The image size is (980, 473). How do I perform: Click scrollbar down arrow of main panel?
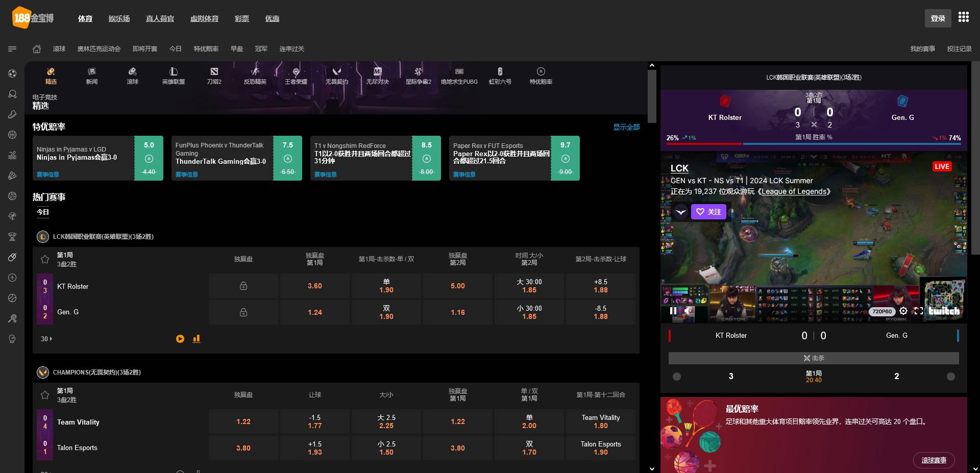(x=652, y=468)
